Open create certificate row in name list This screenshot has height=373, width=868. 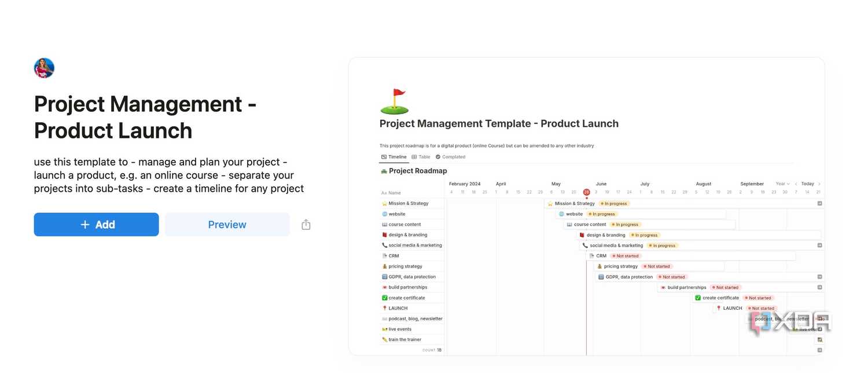pos(412,298)
